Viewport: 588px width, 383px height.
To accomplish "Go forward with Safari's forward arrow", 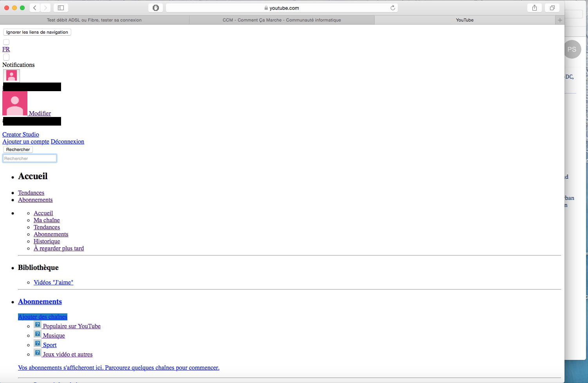I will [45, 8].
